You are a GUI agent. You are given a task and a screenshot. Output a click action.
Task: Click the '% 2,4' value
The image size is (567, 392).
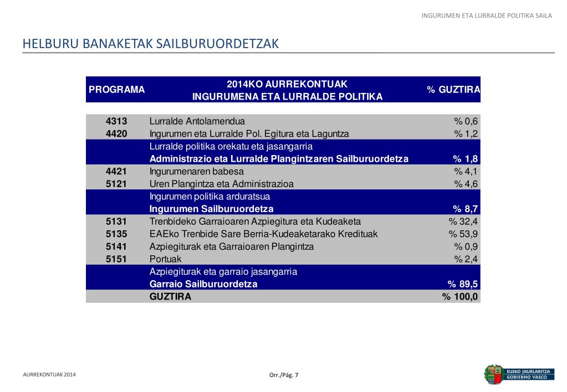466,259
